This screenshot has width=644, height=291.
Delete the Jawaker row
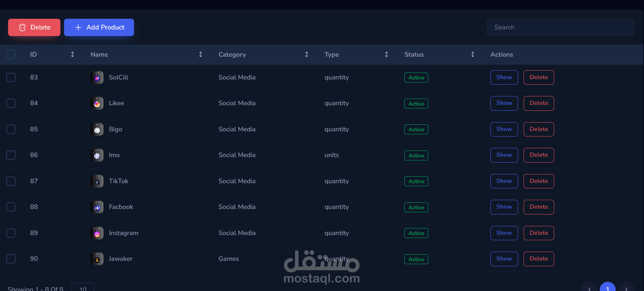coord(539,259)
